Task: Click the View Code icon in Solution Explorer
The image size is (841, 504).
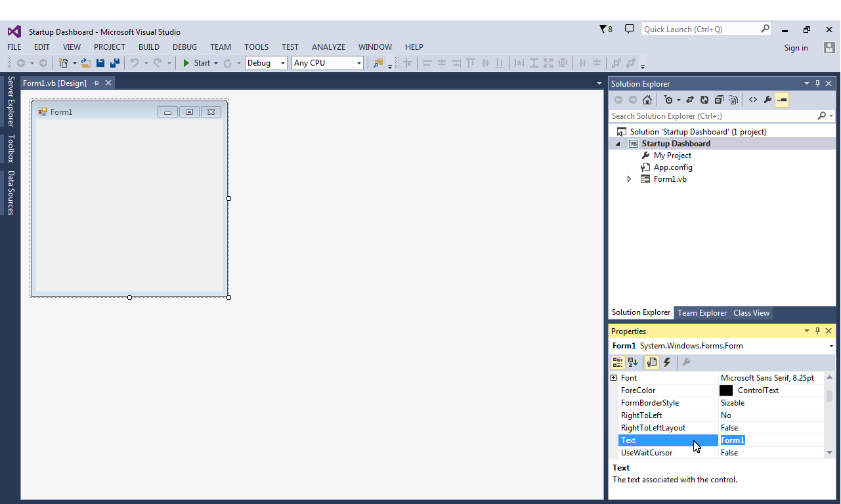Action: (753, 100)
